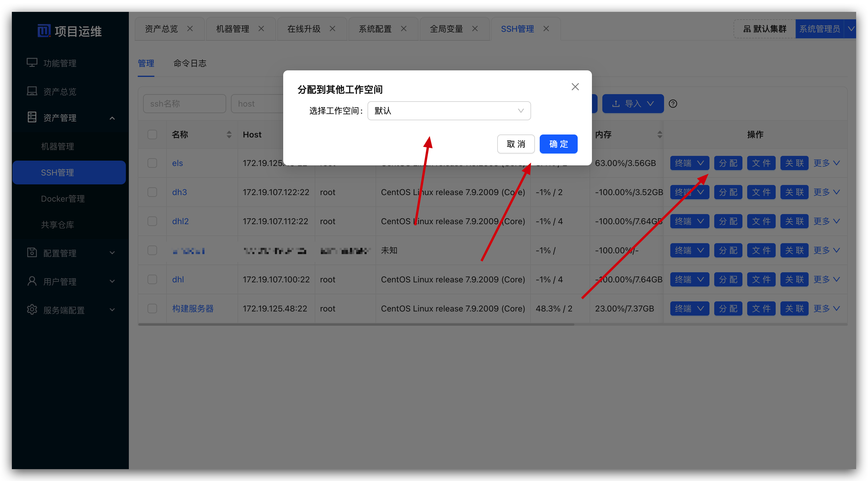Check the checkbox for 构建服务器 row
The image size is (868, 481).
point(152,308)
